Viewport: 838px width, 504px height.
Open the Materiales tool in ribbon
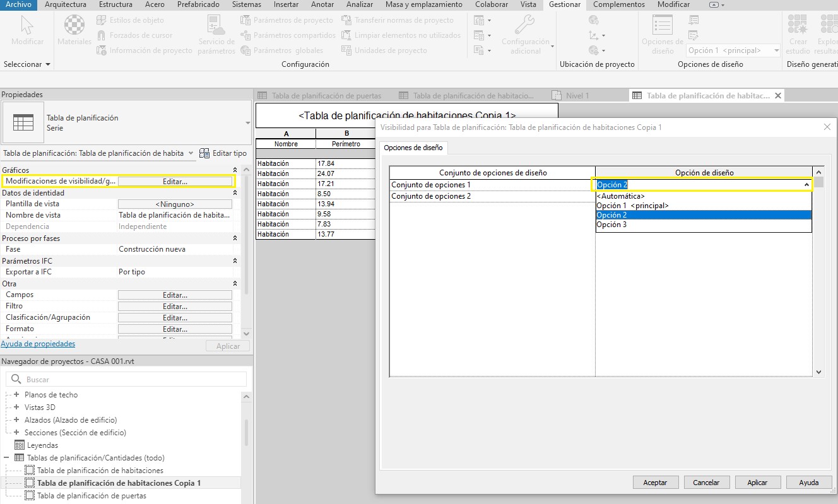(74, 26)
